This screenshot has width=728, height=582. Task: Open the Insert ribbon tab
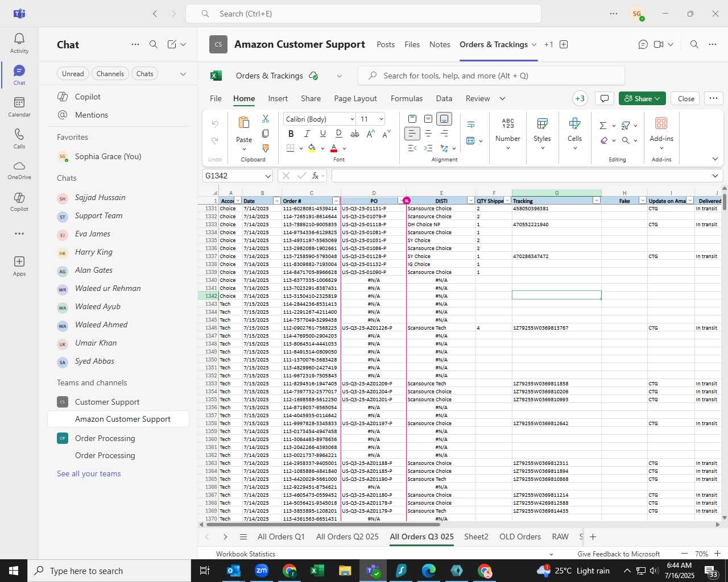[x=278, y=98]
